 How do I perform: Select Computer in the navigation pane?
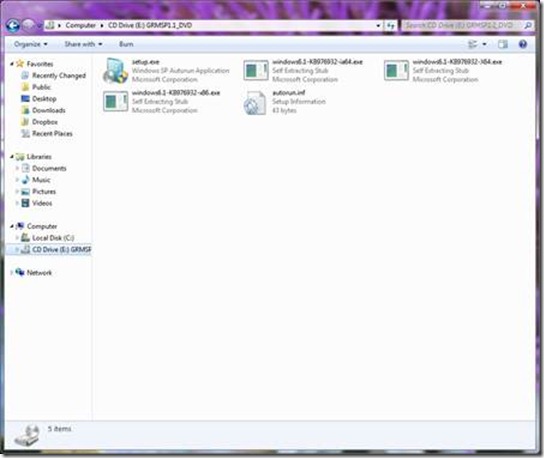click(x=42, y=227)
